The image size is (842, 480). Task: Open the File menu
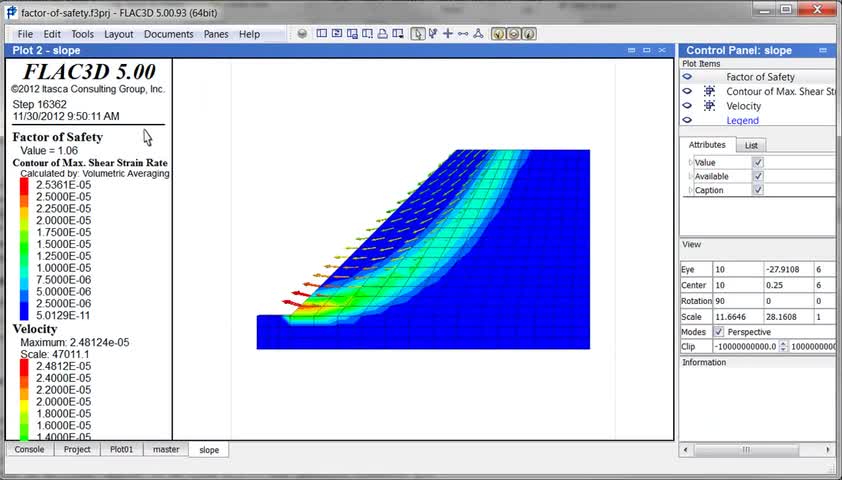[25, 34]
